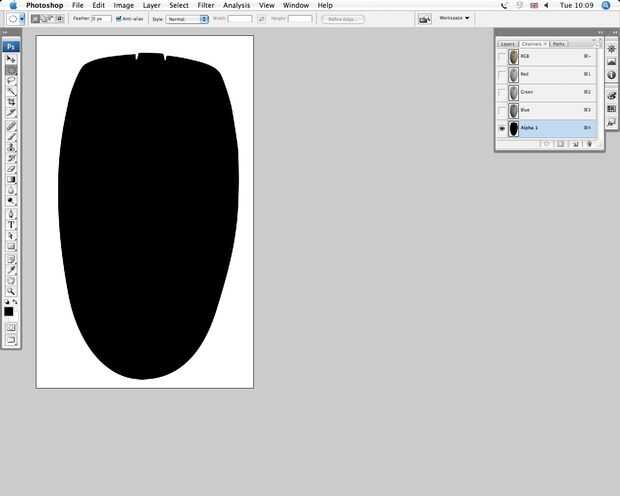Click the Spotlight search icon
The image size is (620, 496).
[x=605, y=6]
